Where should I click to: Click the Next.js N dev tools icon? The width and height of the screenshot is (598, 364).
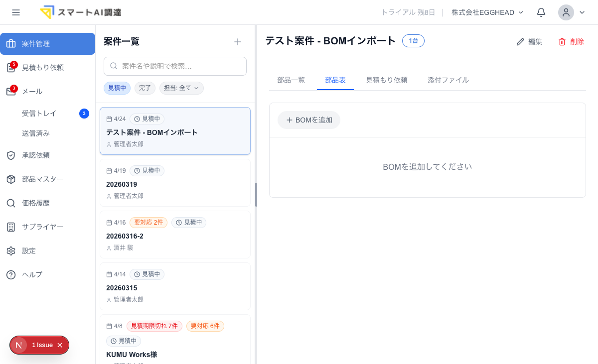pos(19,345)
